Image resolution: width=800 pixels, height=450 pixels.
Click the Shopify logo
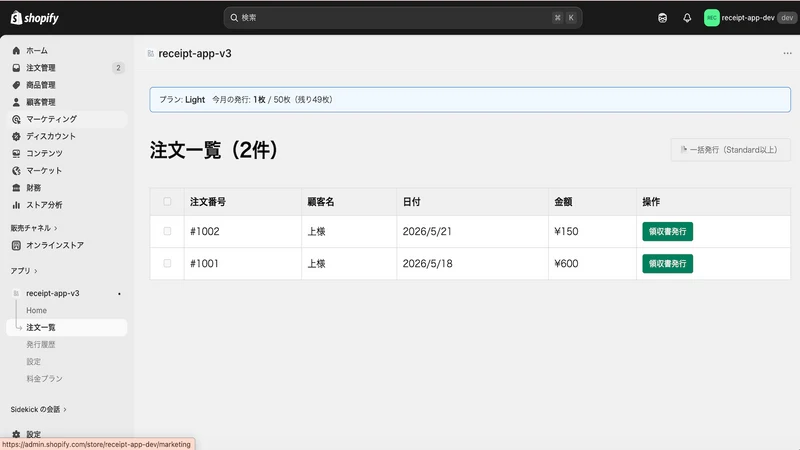pos(35,18)
